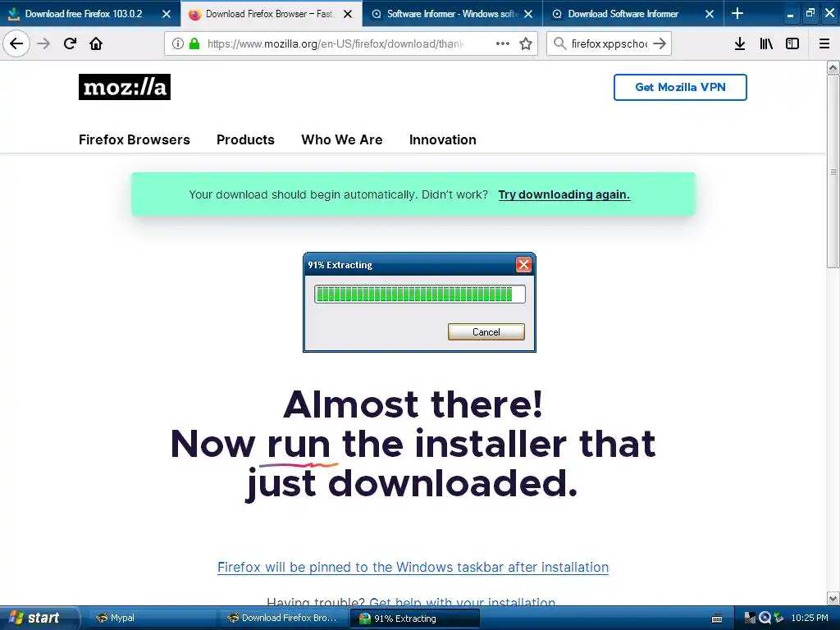Click the Get Mozilla VPN button

(680, 87)
